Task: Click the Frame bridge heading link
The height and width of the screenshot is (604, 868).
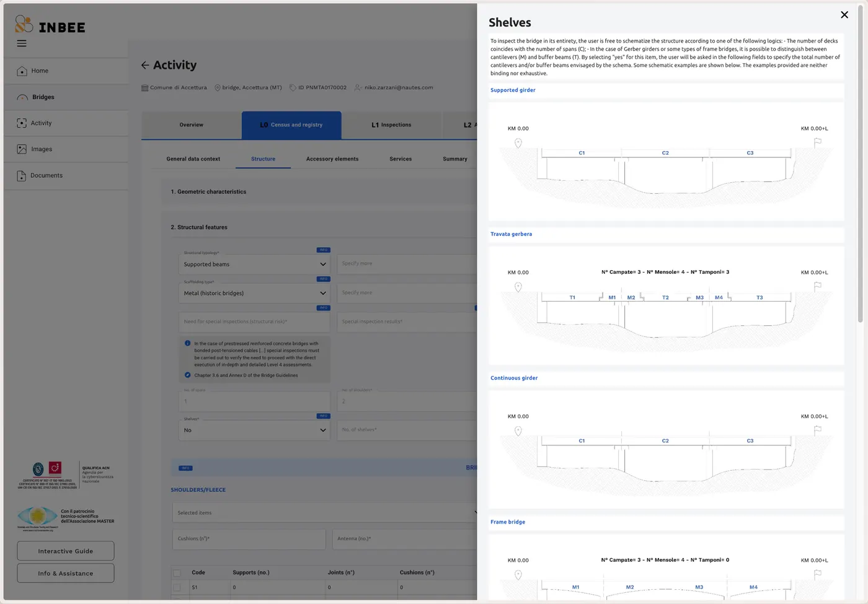Action: (x=508, y=522)
